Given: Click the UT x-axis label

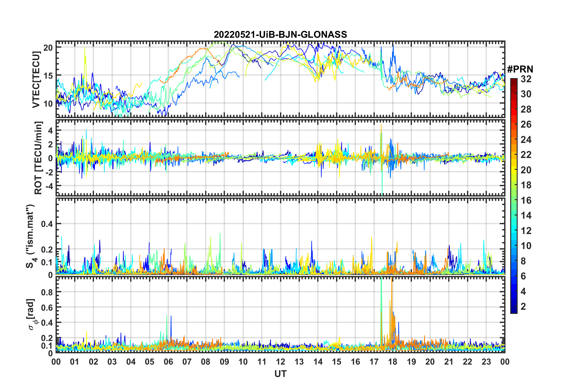Looking at the screenshot, I should pyautogui.click(x=280, y=374).
